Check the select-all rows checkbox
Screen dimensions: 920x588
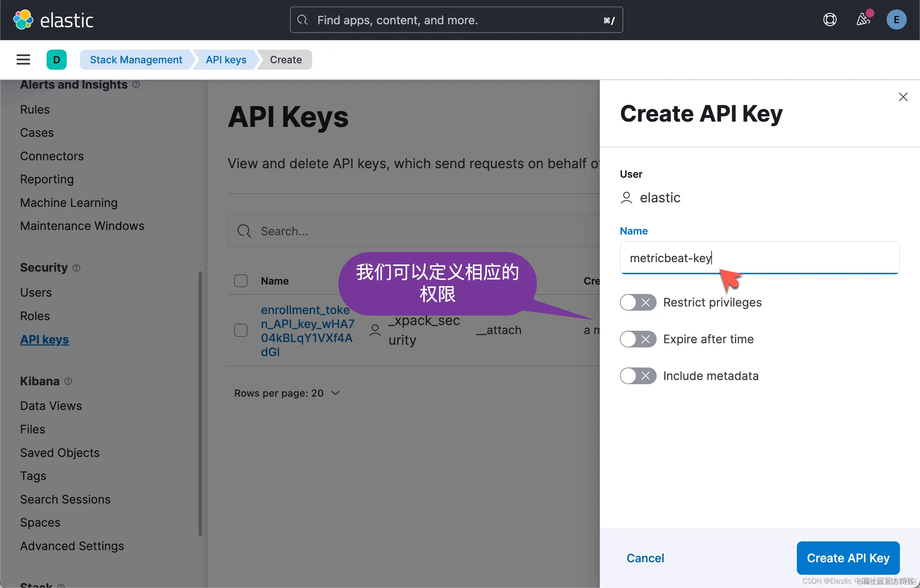[241, 281]
